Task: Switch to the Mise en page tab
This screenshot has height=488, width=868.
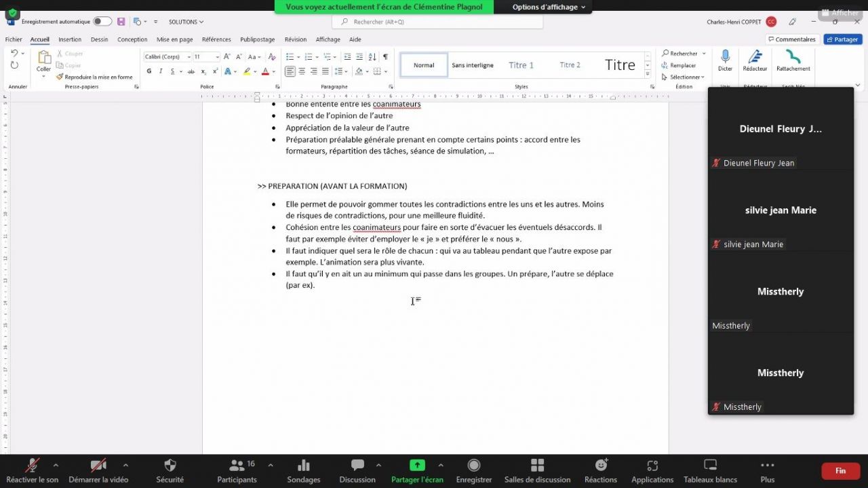Action: click(x=175, y=39)
